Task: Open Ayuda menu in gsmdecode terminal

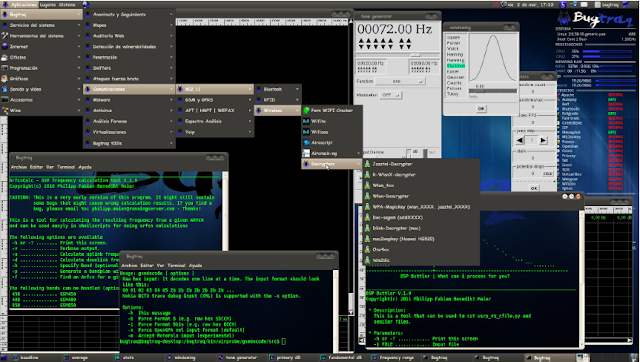Action: click(x=196, y=265)
